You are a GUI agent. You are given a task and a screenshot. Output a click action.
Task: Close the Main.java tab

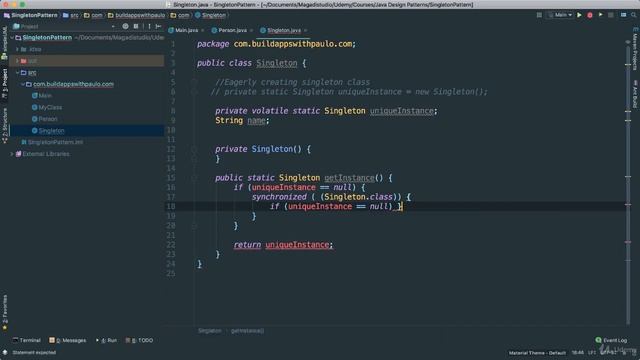coord(202,31)
